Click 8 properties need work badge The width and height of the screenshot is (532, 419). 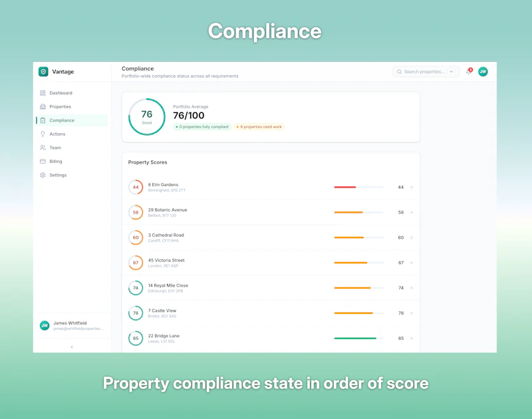point(259,127)
